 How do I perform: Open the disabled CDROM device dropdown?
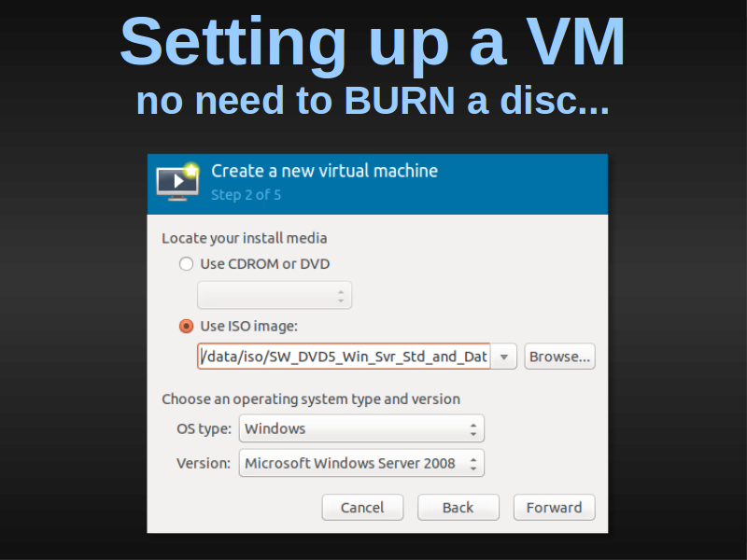(x=275, y=295)
